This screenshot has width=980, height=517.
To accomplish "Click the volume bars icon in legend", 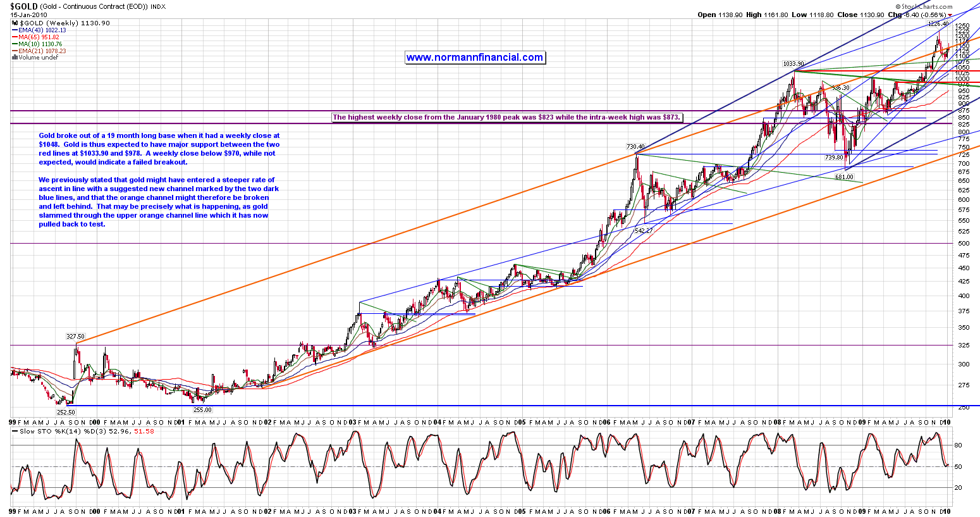I will point(15,58).
